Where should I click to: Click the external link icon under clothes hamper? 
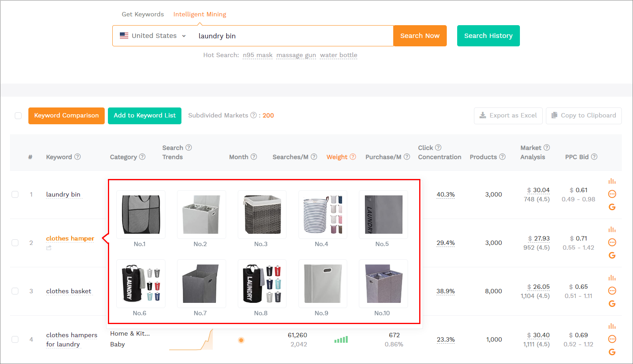(49, 248)
